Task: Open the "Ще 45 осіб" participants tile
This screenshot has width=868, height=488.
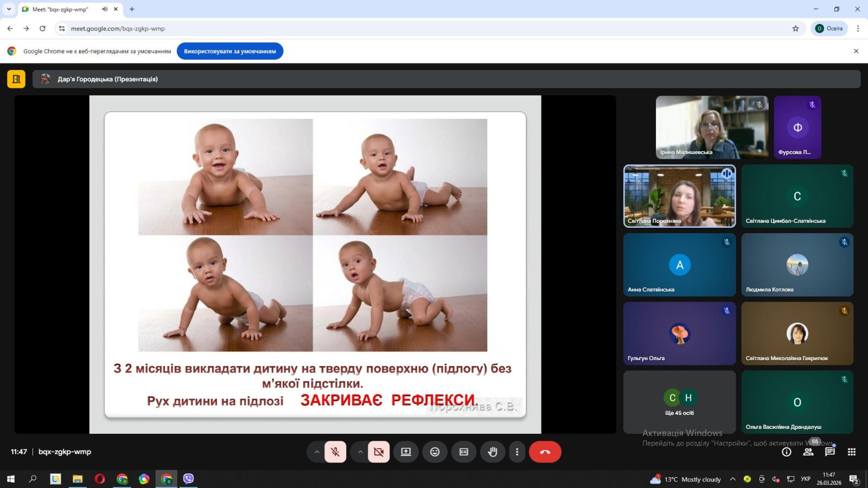Action: pos(679,402)
